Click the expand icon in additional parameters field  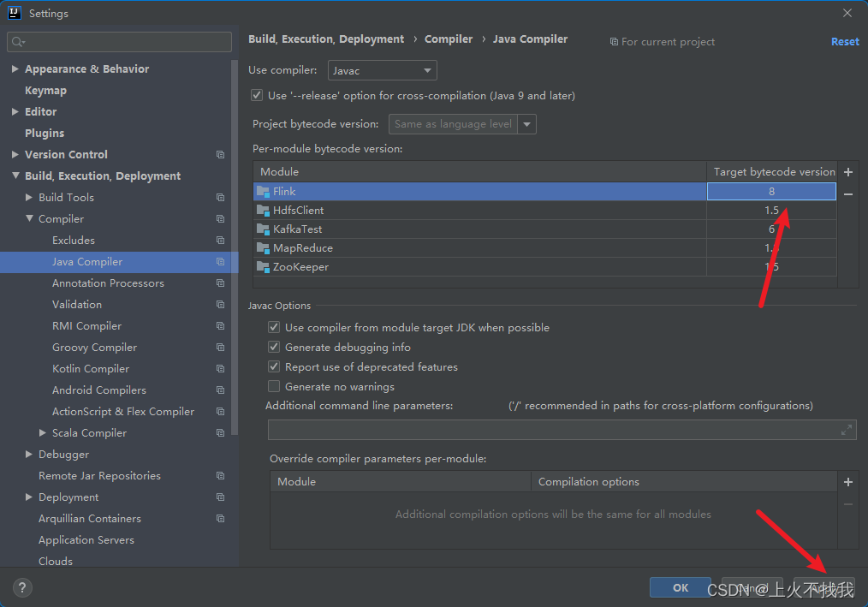847,430
